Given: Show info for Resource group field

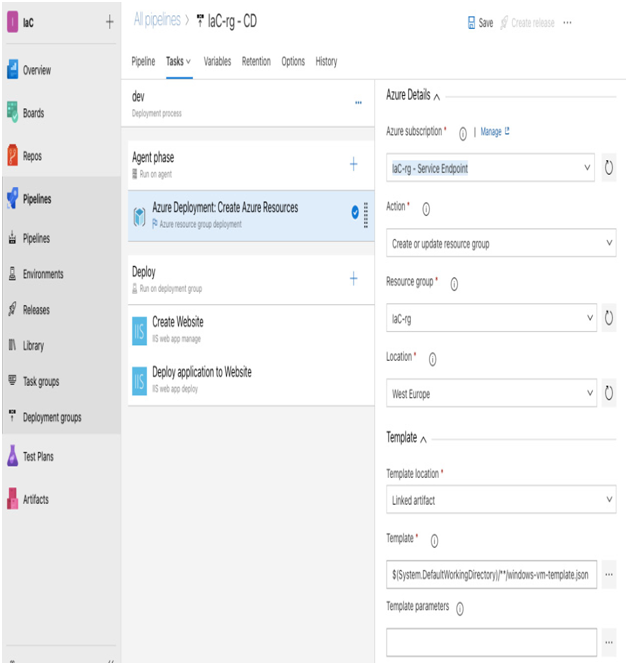Looking at the screenshot, I should 454,284.
